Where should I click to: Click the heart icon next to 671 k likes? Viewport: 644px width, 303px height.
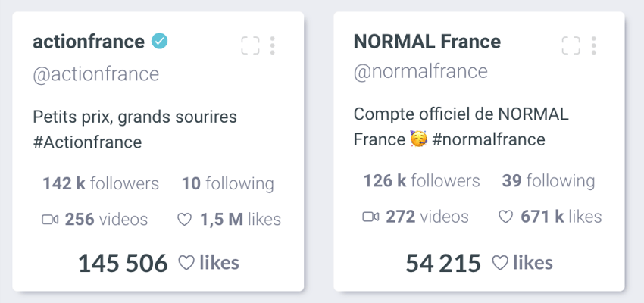[x=505, y=217]
